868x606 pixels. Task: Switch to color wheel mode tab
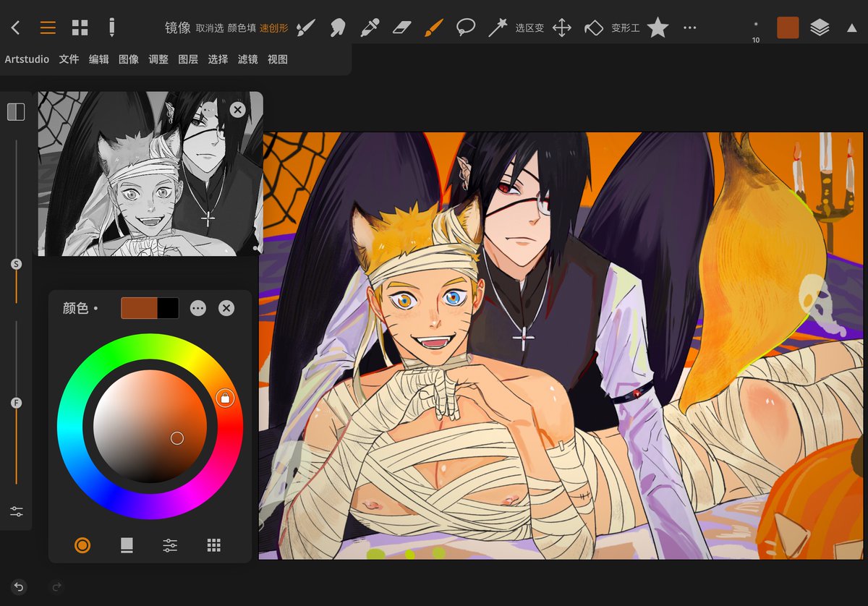(82, 545)
